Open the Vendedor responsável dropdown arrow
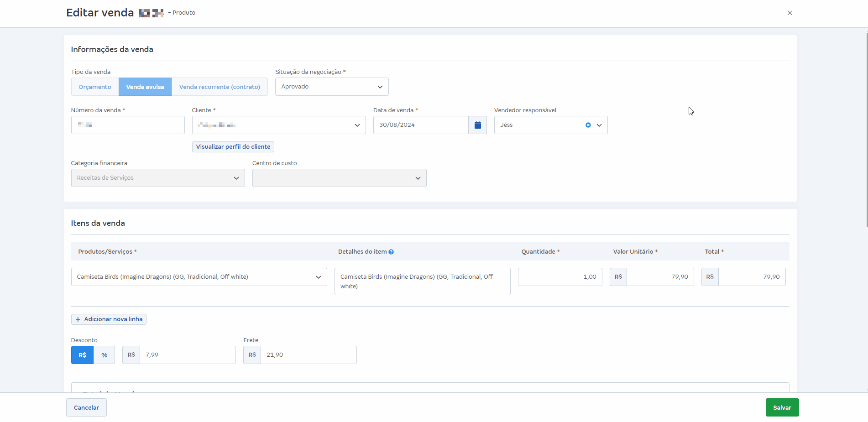 (x=599, y=125)
